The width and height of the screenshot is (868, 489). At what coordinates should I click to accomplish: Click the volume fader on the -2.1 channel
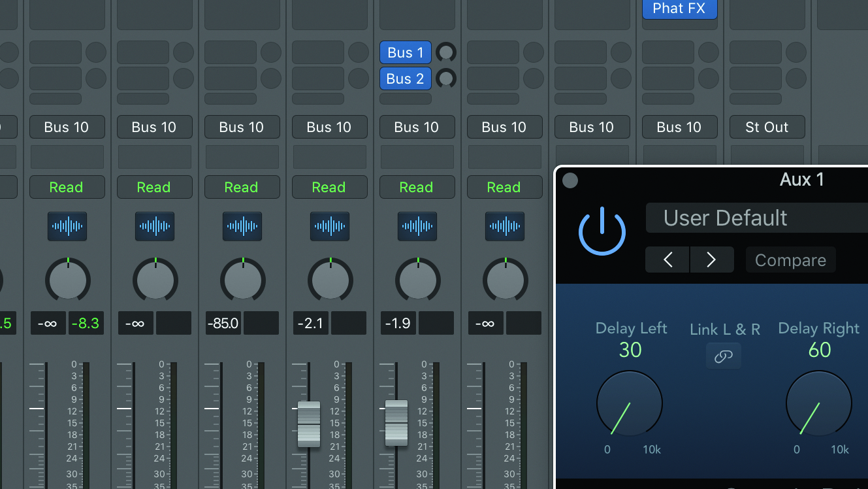[309, 424]
